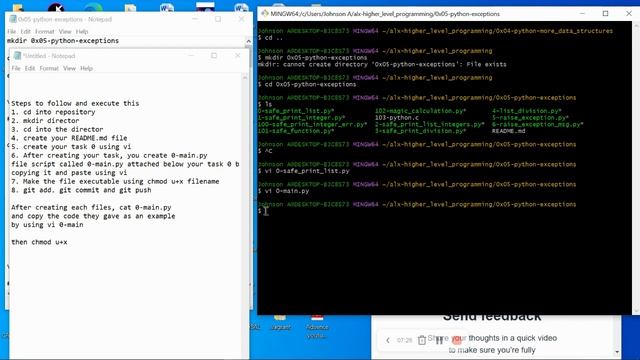
Task: Click '7. Make the file executable' line
Action: click(115, 181)
